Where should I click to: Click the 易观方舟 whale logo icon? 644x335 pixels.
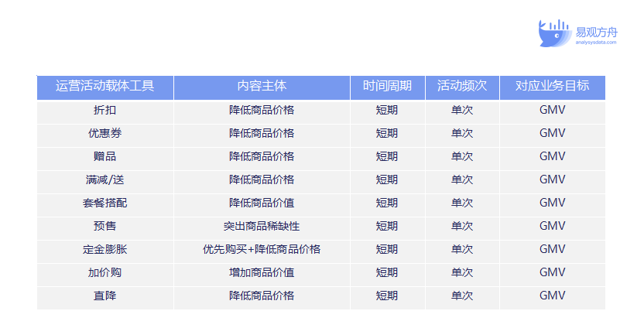pyautogui.click(x=555, y=32)
